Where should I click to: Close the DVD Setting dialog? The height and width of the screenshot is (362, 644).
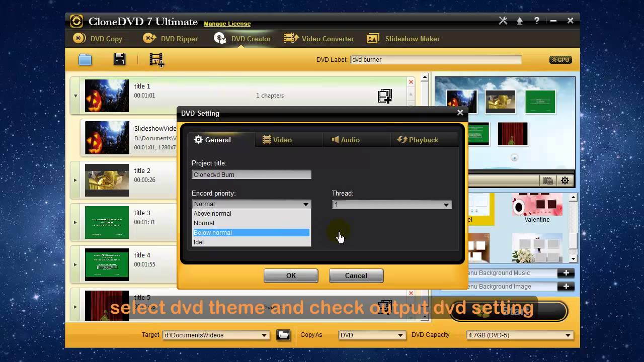(460, 113)
